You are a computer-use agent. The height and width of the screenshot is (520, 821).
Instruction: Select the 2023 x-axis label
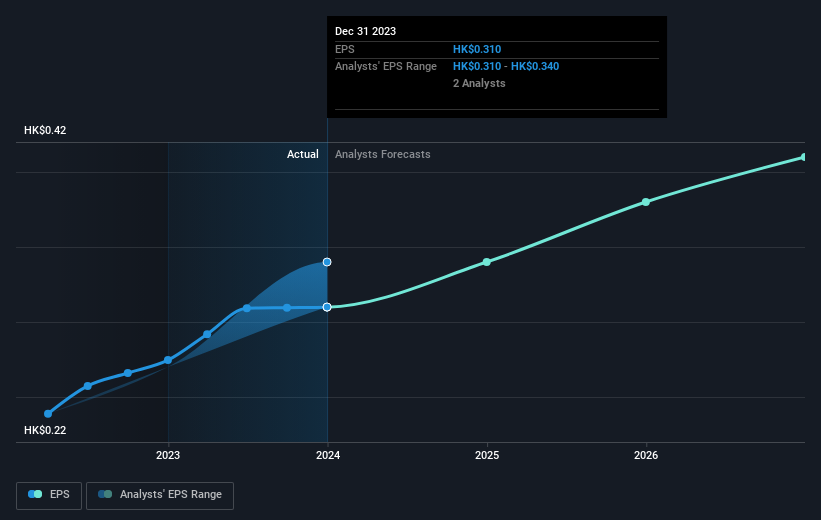point(168,455)
